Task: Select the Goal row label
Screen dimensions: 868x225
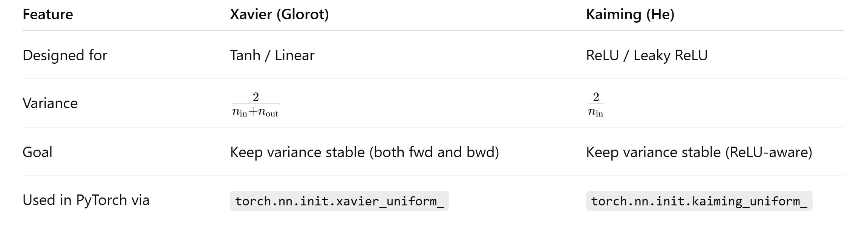Action: coord(37,152)
